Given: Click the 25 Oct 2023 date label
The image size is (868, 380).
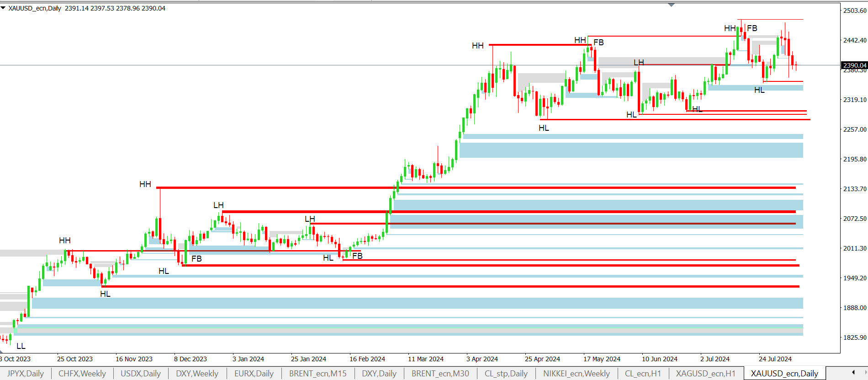Looking at the screenshot, I should pos(75,359).
